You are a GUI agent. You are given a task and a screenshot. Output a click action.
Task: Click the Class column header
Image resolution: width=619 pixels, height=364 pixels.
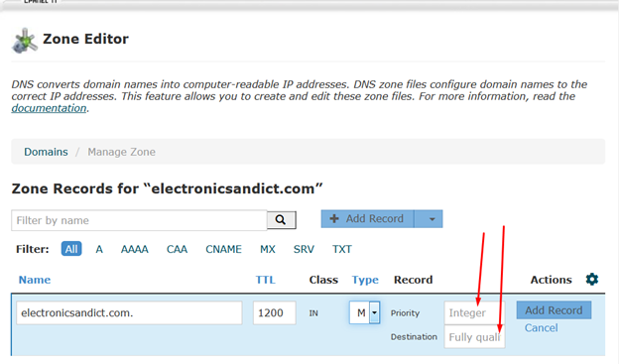[323, 280]
